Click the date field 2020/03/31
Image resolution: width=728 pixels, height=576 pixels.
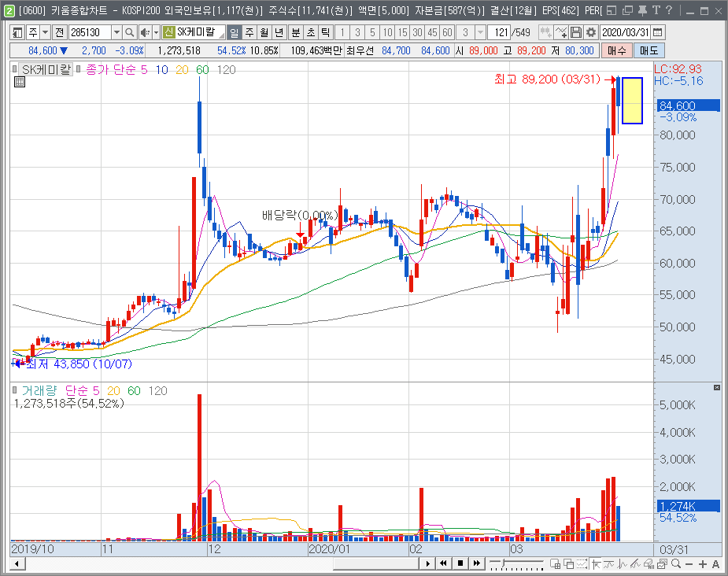tap(625, 32)
